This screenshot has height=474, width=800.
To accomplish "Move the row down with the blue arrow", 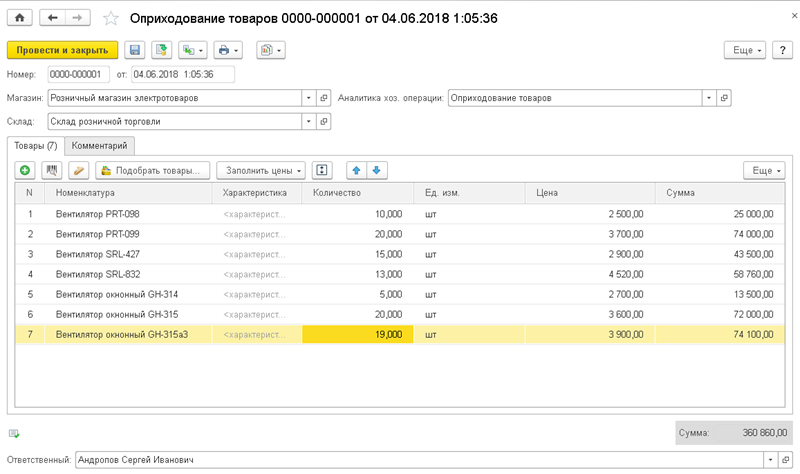I will [377, 170].
